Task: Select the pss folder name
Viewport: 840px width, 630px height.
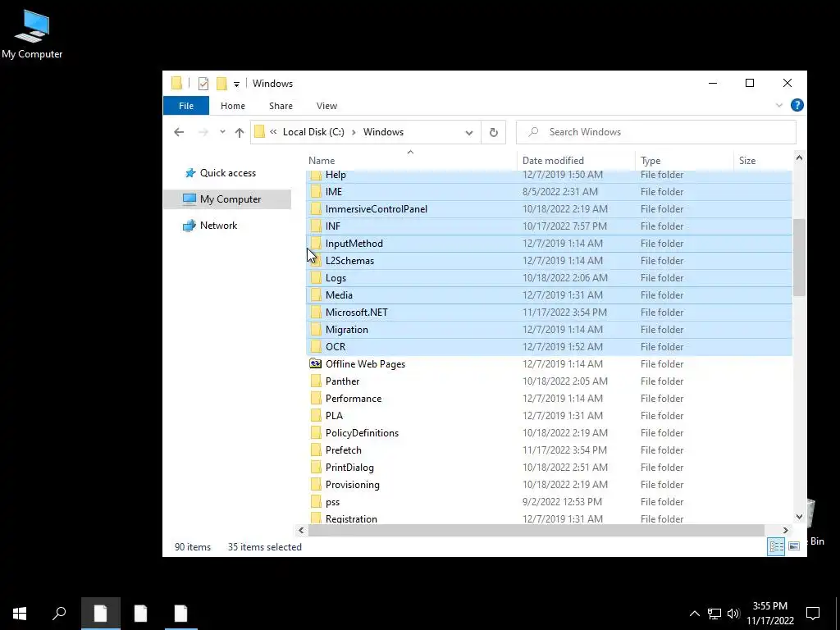Action: [x=333, y=502]
